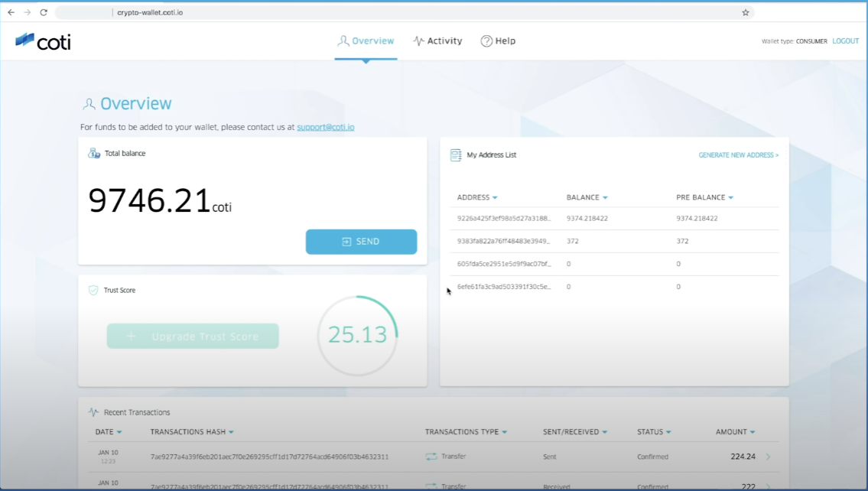Select address 6efe61fa3c9ad503391f30c5e
868x491 pixels.
pyautogui.click(x=504, y=287)
